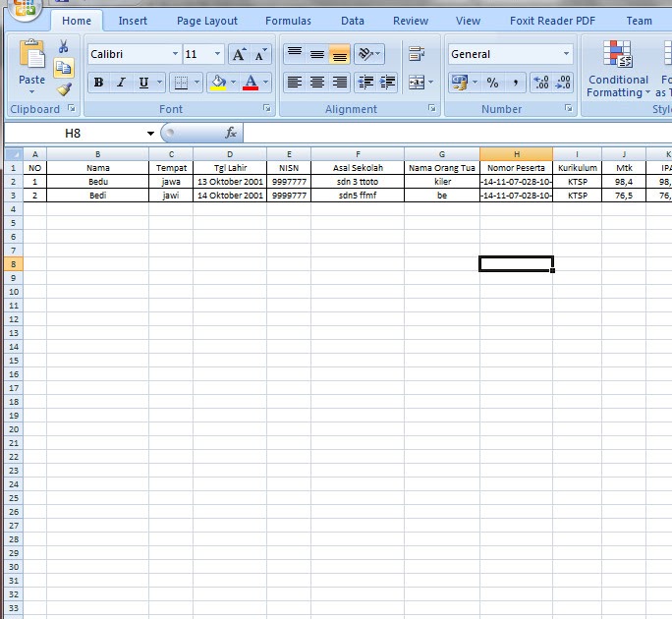Switch to the Review tab
This screenshot has width=672, height=619.
(411, 21)
